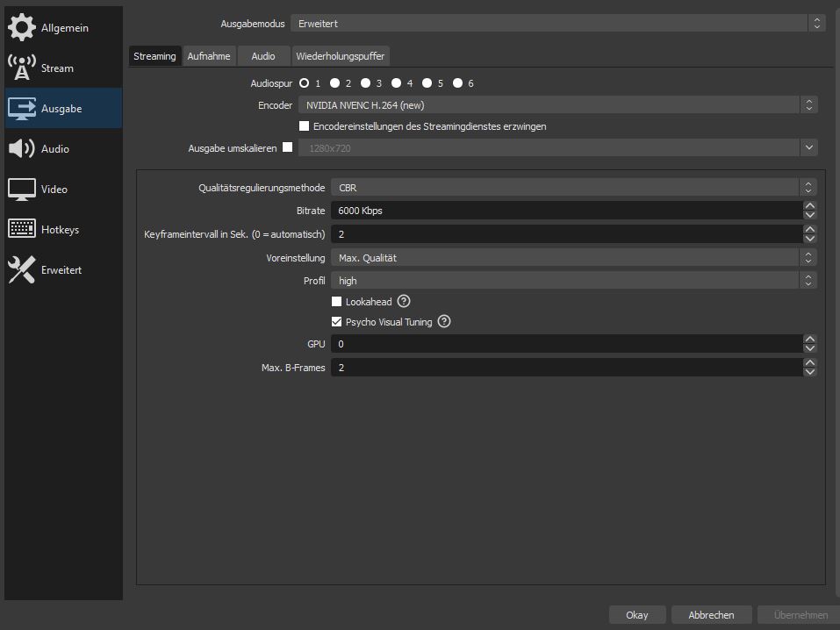Select the Stream antenna icon
Image resolution: width=840 pixels, height=630 pixels.
(x=22, y=68)
